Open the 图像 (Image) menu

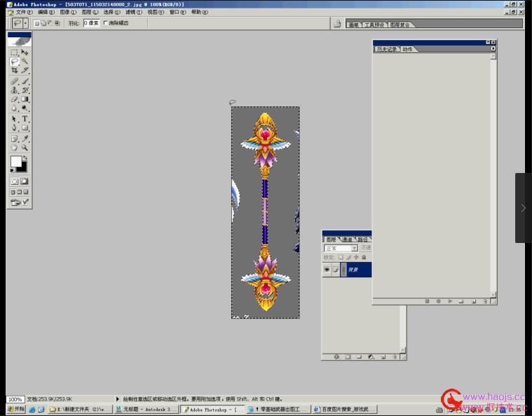(x=68, y=12)
